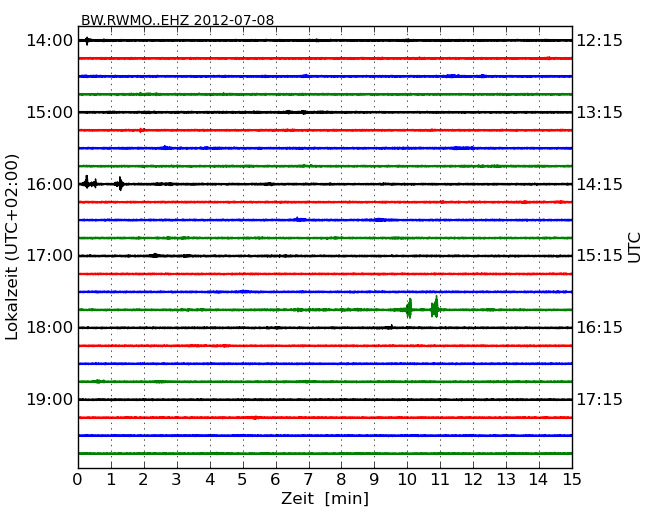
Task: Select x-axis tick label 0
Action: 78,480
